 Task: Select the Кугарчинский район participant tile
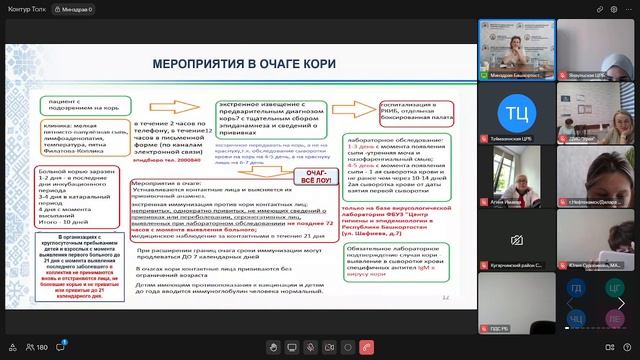click(x=517, y=240)
